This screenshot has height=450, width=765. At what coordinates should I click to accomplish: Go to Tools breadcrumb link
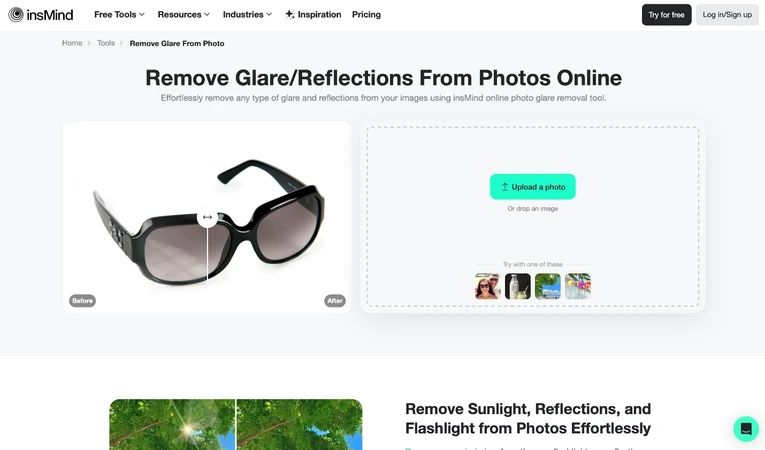click(106, 43)
